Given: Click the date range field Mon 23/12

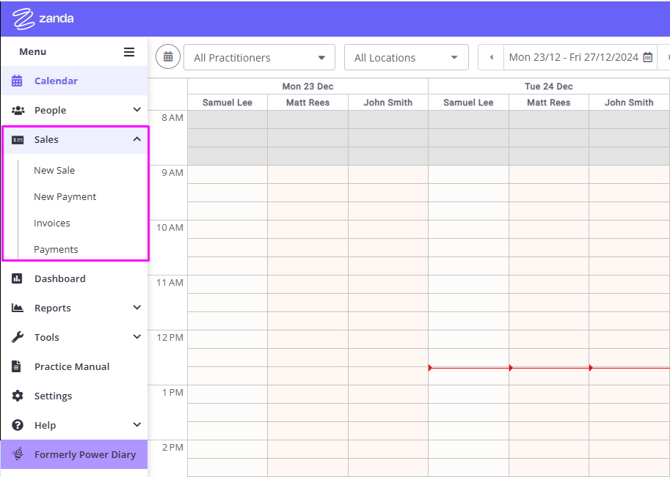Looking at the screenshot, I should [x=573, y=58].
